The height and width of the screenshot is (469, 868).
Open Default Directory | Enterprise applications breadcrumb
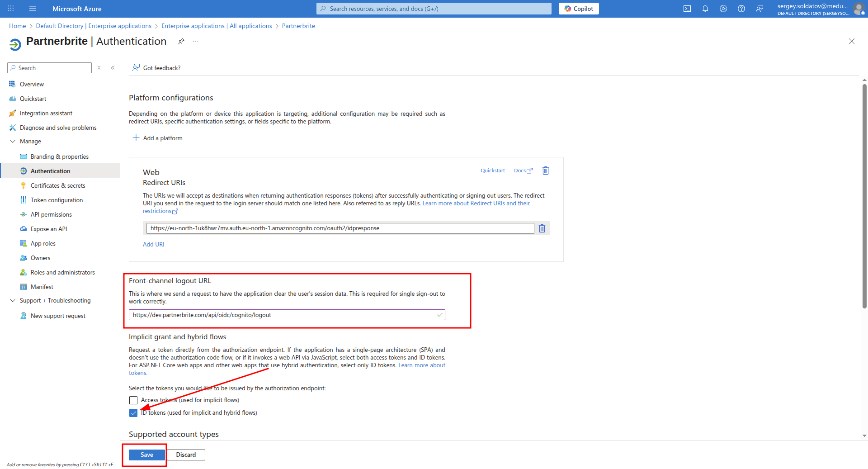click(94, 26)
